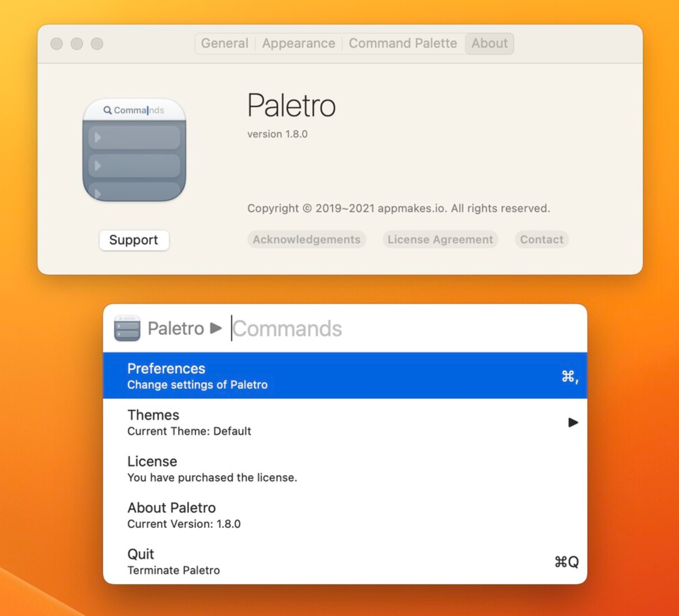The image size is (679, 616).
Task: Open Acknowledgements
Action: (x=307, y=240)
